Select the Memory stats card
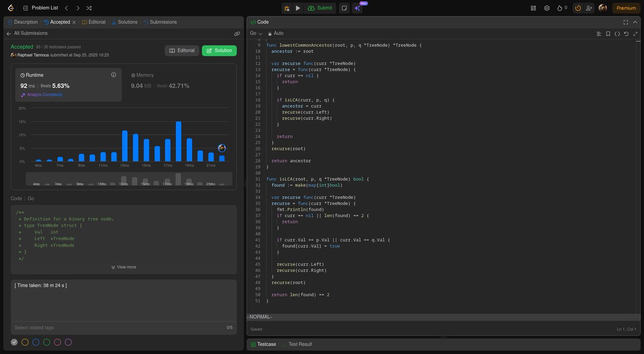 [x=179, y=85]
